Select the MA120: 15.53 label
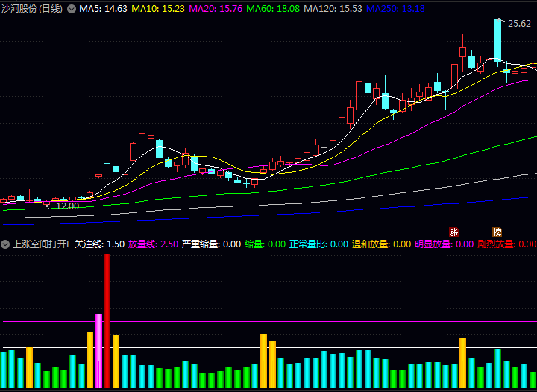 (333, 9)
